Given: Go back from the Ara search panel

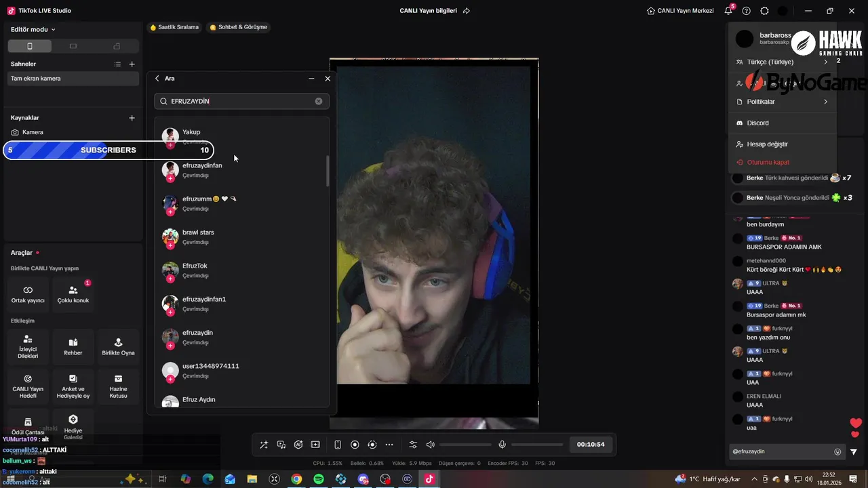Looking at the screenshot, I should 157,79.
